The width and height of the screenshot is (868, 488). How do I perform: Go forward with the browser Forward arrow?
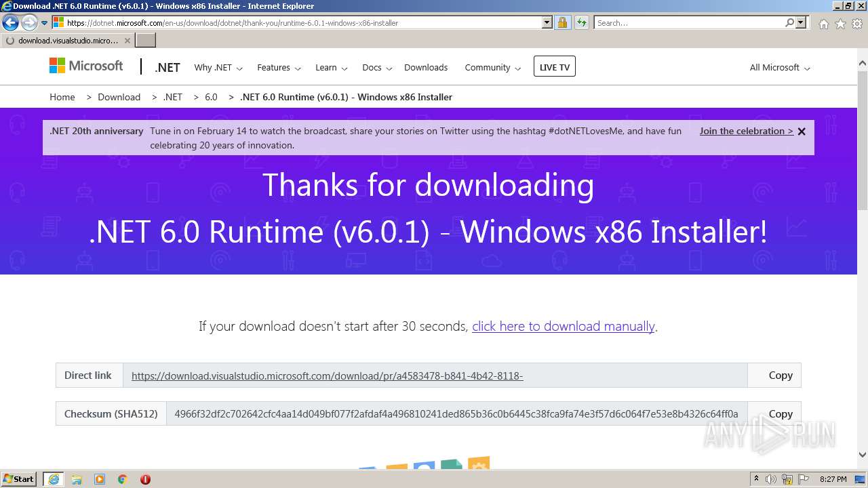[x=29, y=23]
